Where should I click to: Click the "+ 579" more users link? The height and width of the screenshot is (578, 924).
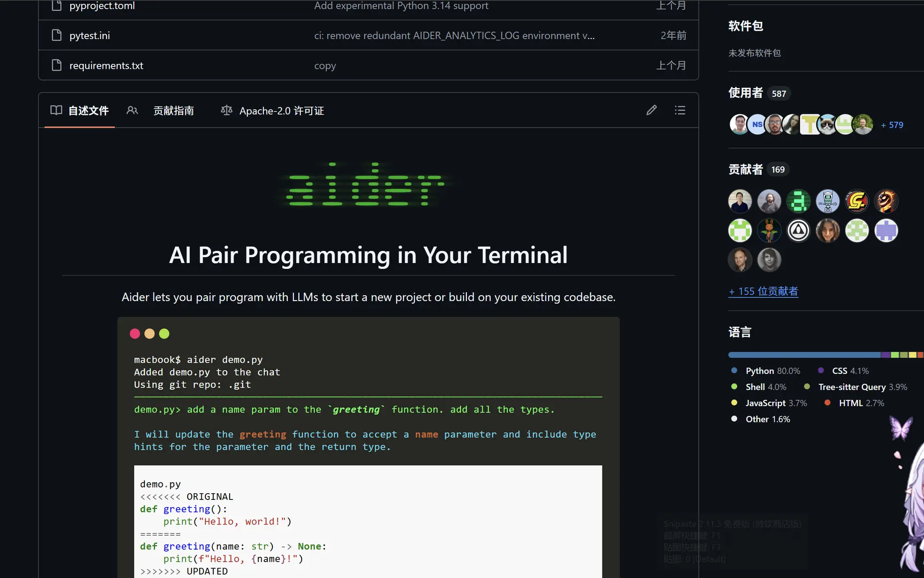(892, 125)
